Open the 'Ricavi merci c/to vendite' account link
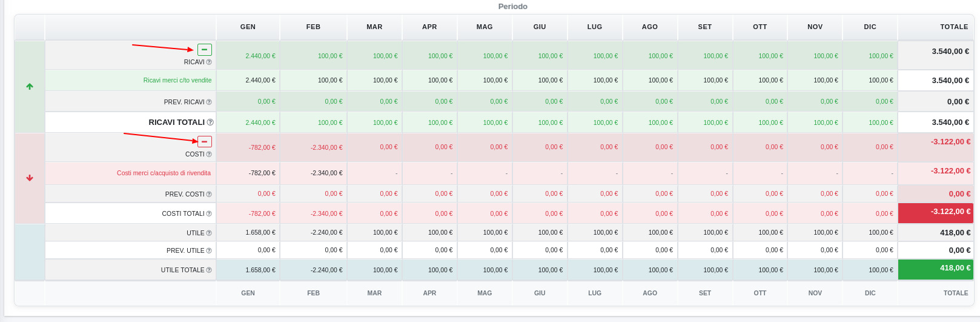 (177, 80)
